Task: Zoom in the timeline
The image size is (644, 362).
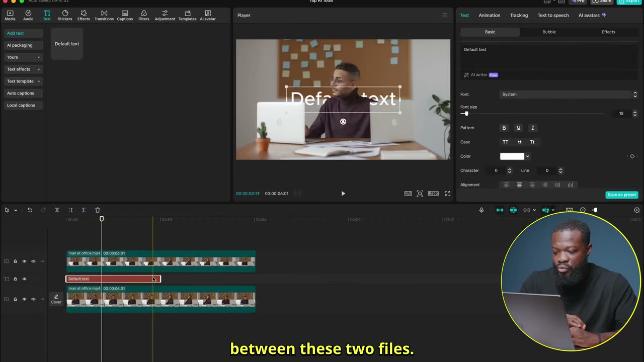Action: point(637,210)
